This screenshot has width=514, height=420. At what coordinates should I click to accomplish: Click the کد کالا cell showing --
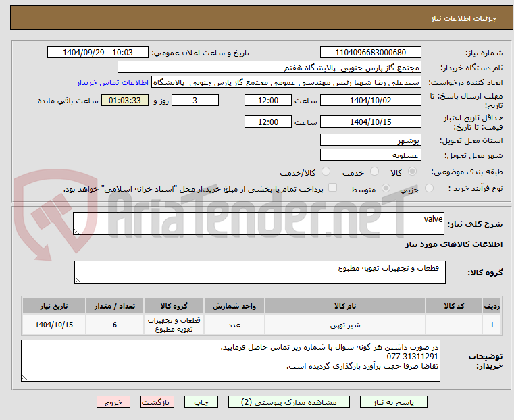(454, 325)
